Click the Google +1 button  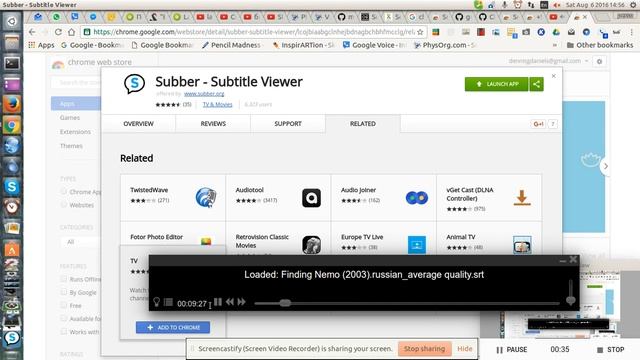538,124
